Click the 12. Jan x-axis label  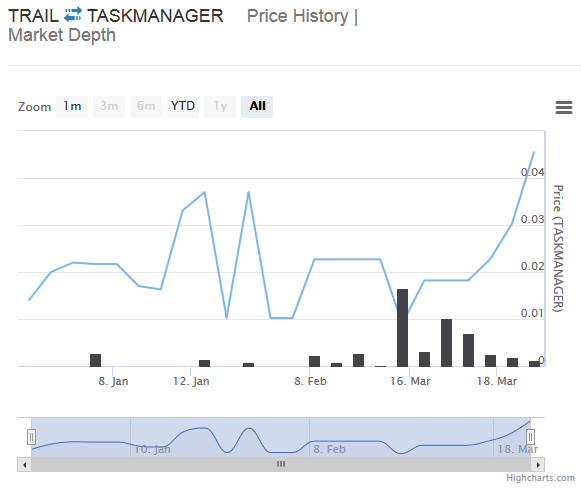[x=191, y=381]
